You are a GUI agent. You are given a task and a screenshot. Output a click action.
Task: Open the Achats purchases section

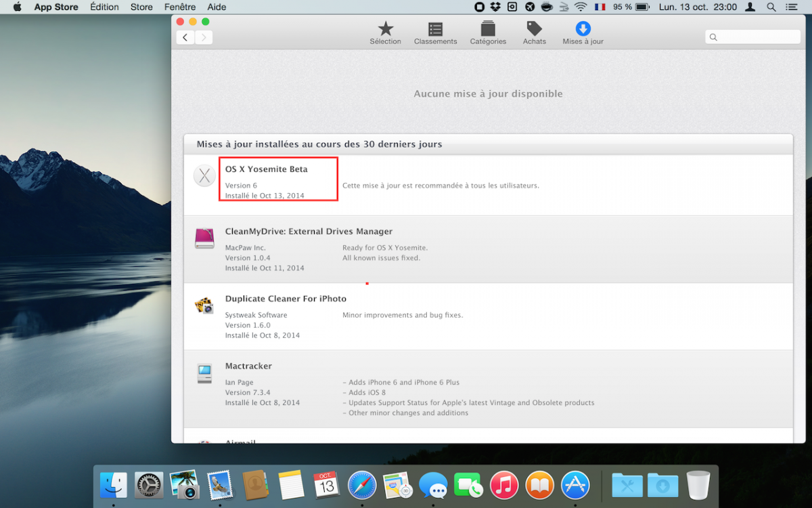click(x=534, y=33)
